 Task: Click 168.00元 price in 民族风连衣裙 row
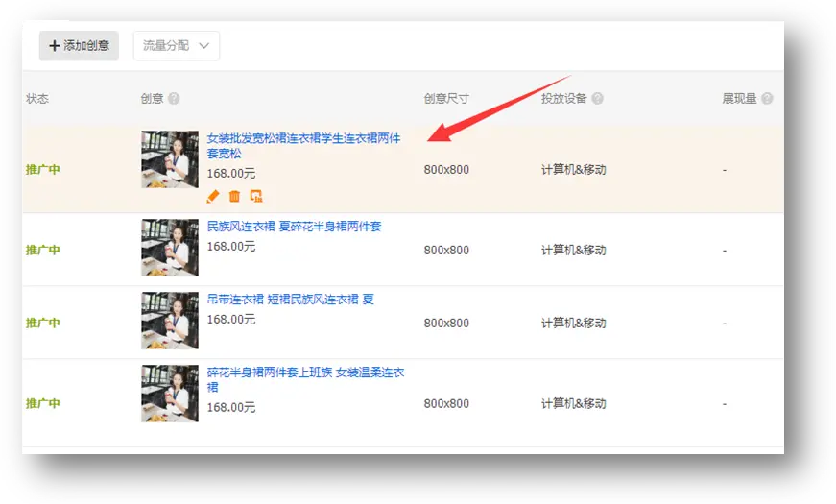231,247
